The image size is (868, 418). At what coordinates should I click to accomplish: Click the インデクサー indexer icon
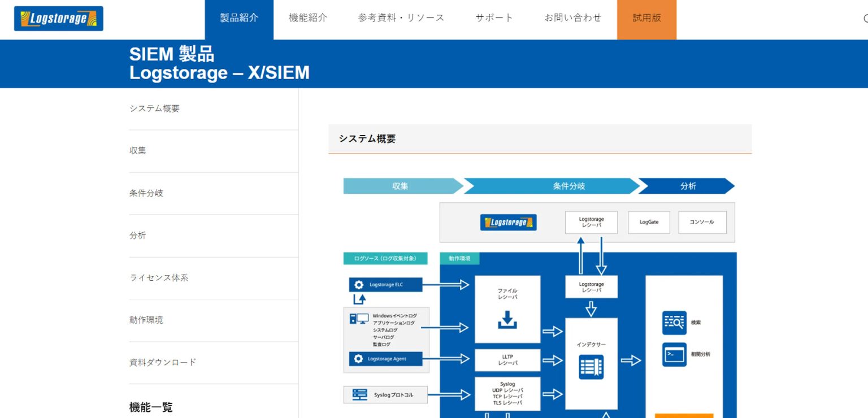click(x=591, y=366)
